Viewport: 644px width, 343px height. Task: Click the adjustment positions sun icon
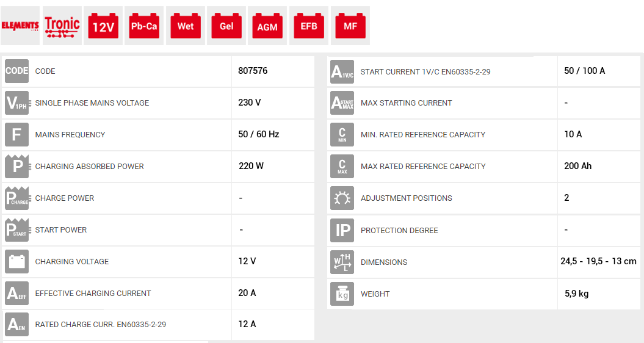[x=342, y=198]
